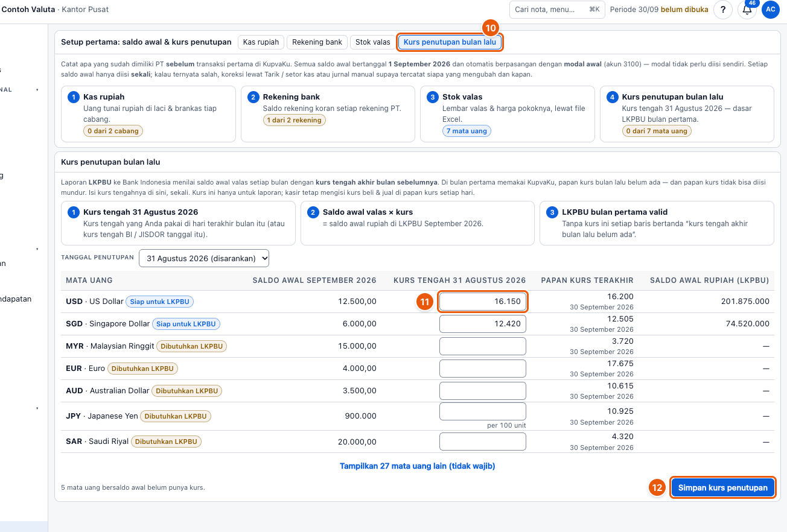Click the 'Periode 30/09 belum dibuka' status

click(659, 10)
